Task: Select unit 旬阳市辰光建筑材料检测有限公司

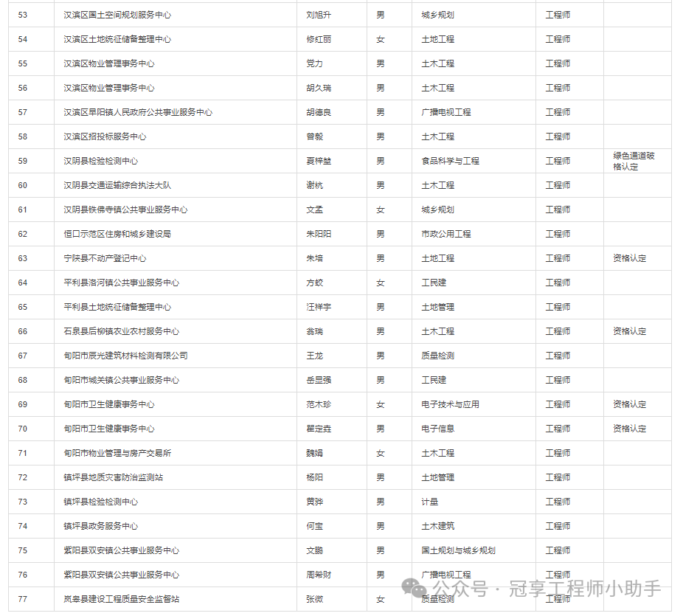Action: click(x=125, y=356)
